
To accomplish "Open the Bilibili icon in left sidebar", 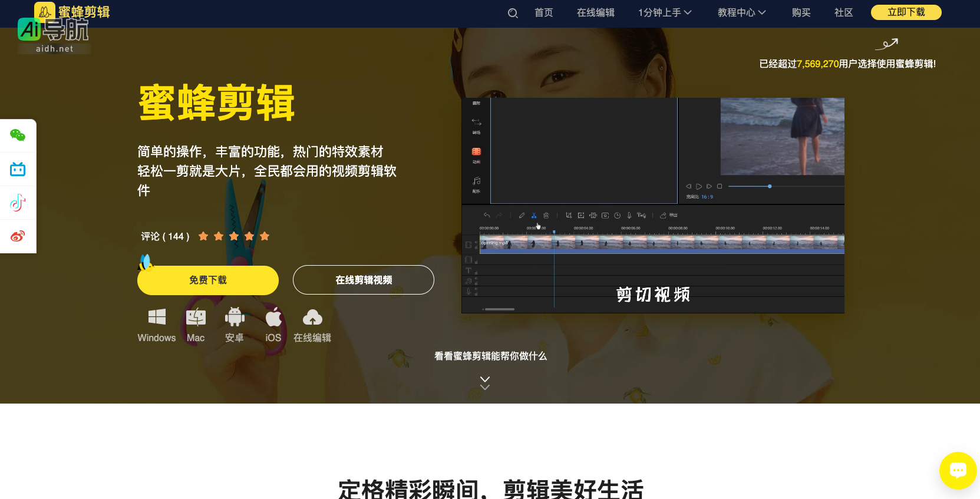I will (18, 170).
